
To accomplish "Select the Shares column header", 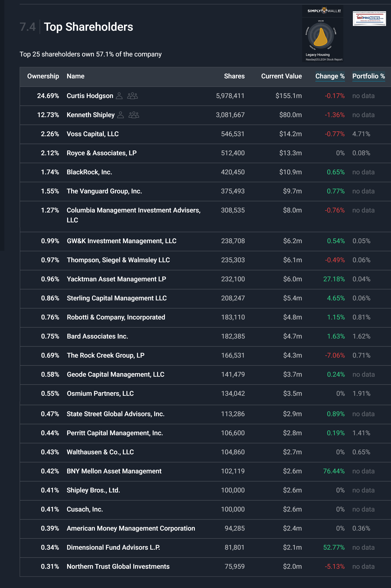I will tap(234, 76).
